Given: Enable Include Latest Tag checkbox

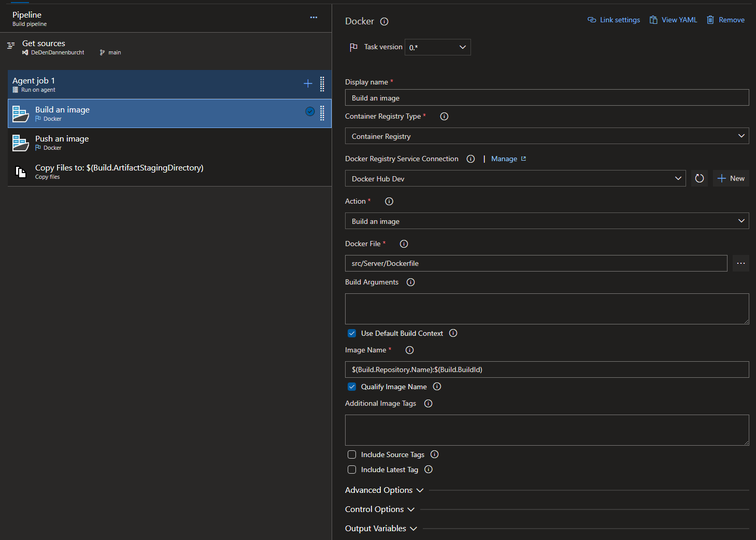Looking at the screenshot, I should [x=352, y=470].
